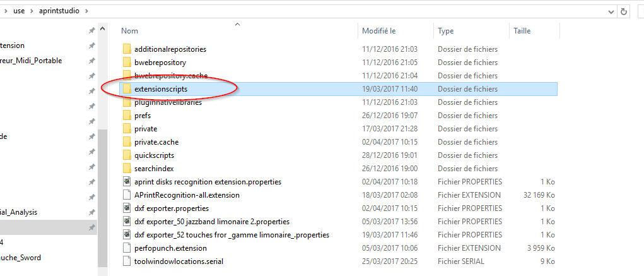Sort files by the Nom column
The height and width of the screenshot is (276, 644).
(130, 31)
